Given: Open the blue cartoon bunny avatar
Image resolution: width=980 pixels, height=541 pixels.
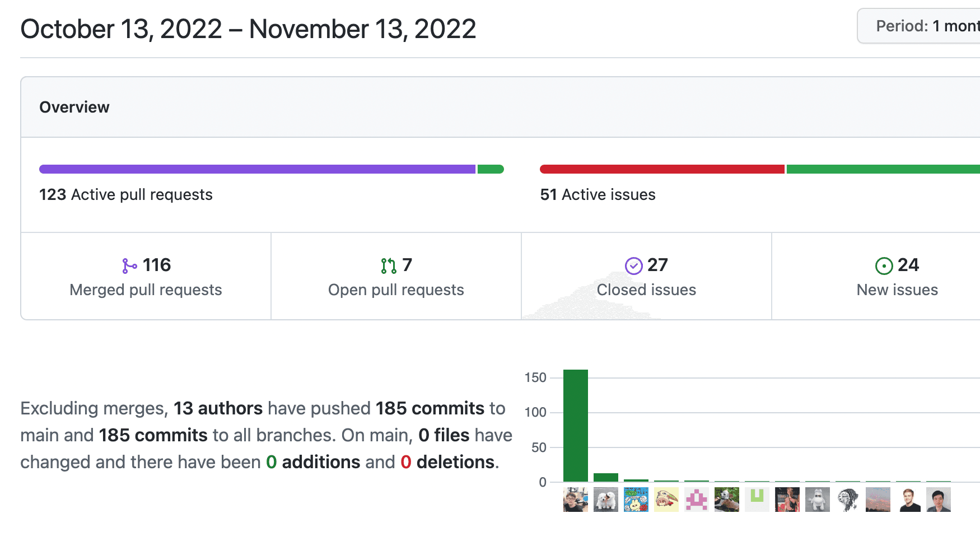Looking at the screenshot, I should (x=636, y=500).
